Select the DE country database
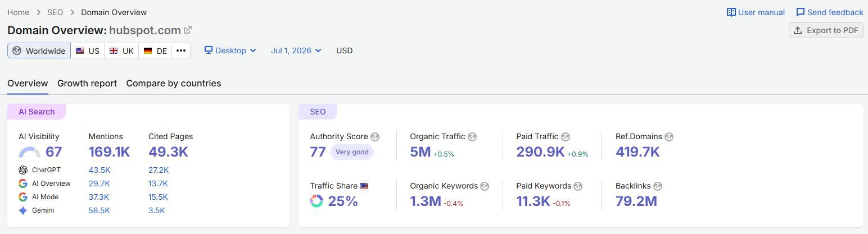 155,51
